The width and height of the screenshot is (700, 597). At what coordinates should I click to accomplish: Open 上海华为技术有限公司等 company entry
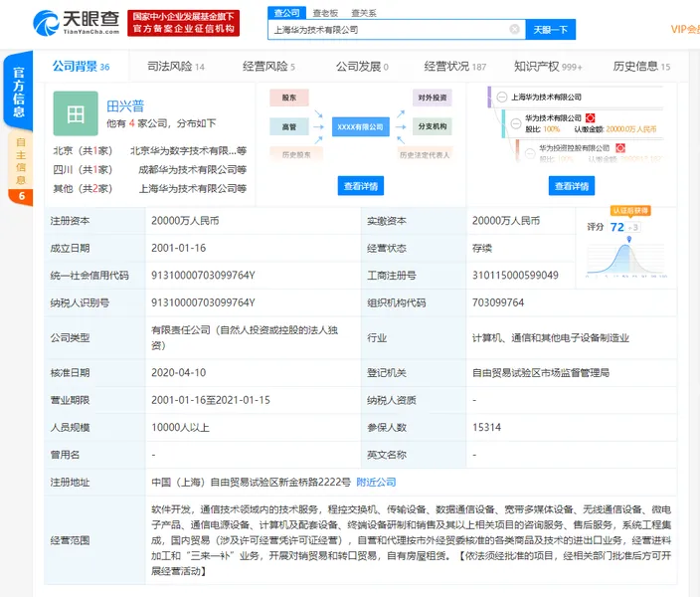[x=193, y=189]
